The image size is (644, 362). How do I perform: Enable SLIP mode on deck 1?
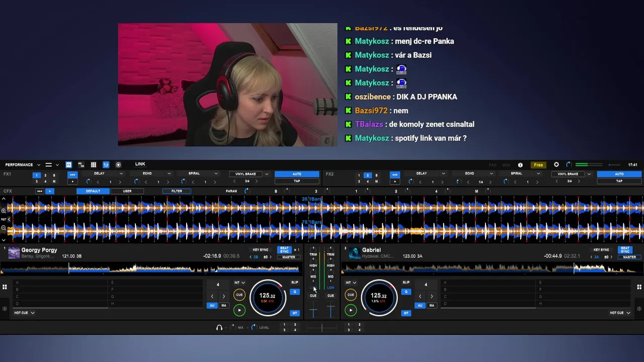tap(295, 282)
